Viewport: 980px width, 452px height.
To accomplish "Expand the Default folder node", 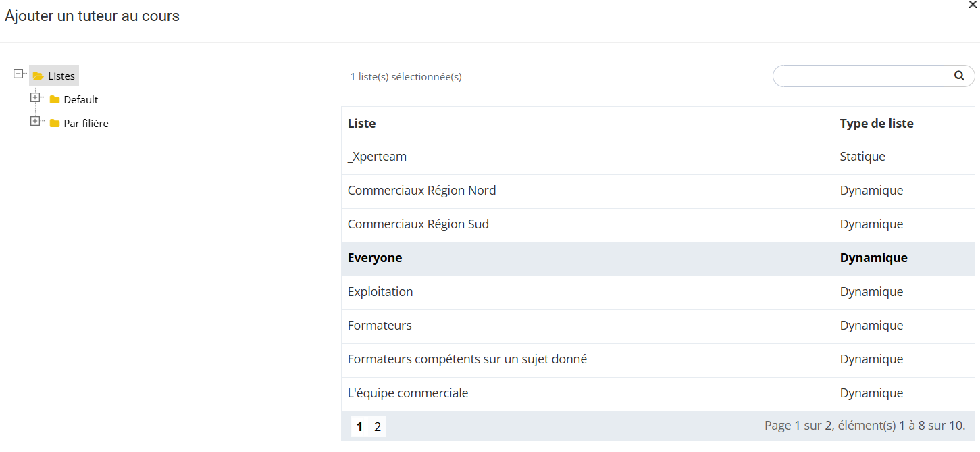I will (x=35, y=98).
